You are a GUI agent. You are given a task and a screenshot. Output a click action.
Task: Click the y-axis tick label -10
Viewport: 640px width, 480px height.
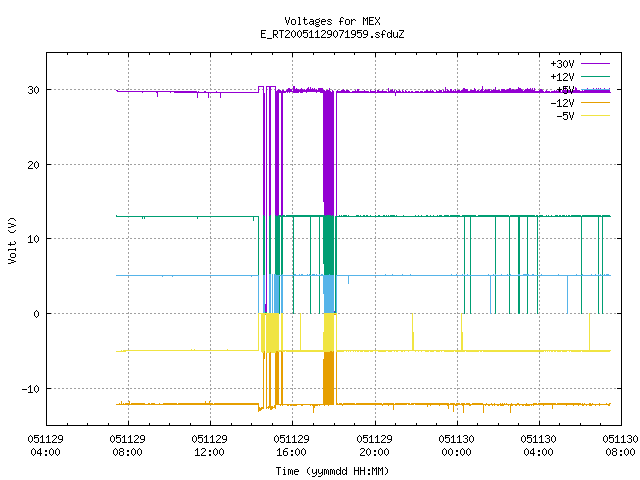pyautogui.click(x=31, y=389)
